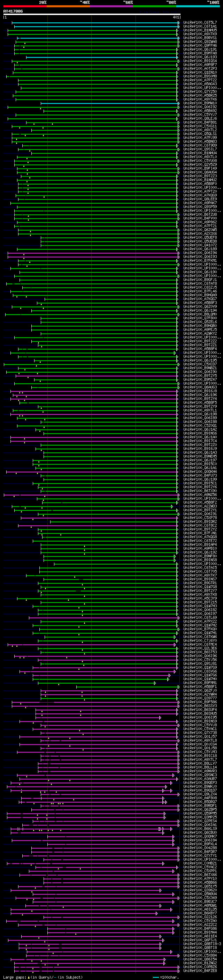The width and height of the screenshot is (223, 980).
Task: Click the UniRef100_O04288 label
Action: tap(200, 848)
